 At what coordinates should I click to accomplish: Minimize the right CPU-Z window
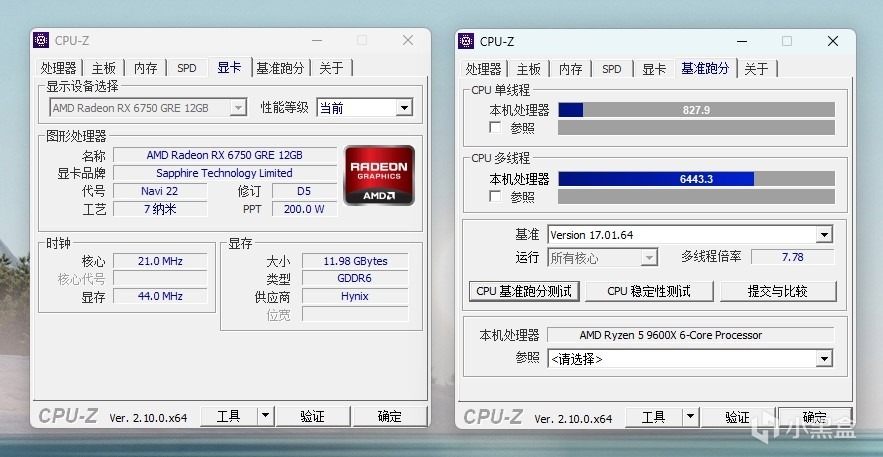coord(742,41)
